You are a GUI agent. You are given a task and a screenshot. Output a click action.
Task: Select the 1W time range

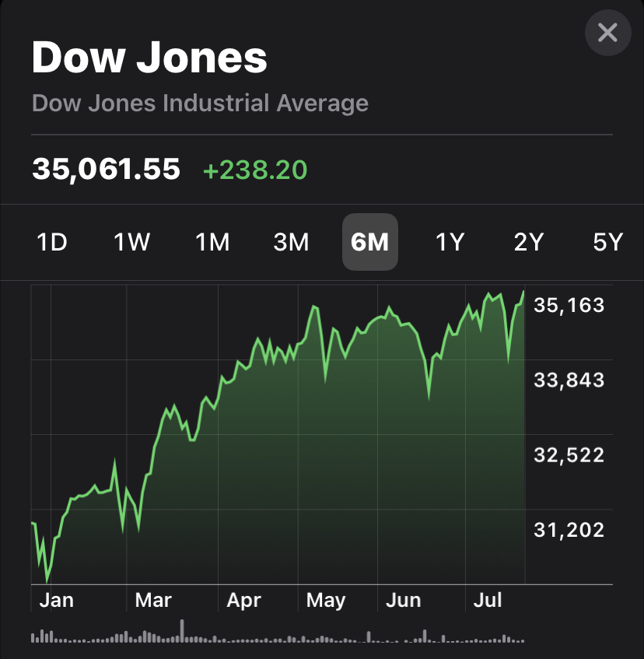coord(131,242)
